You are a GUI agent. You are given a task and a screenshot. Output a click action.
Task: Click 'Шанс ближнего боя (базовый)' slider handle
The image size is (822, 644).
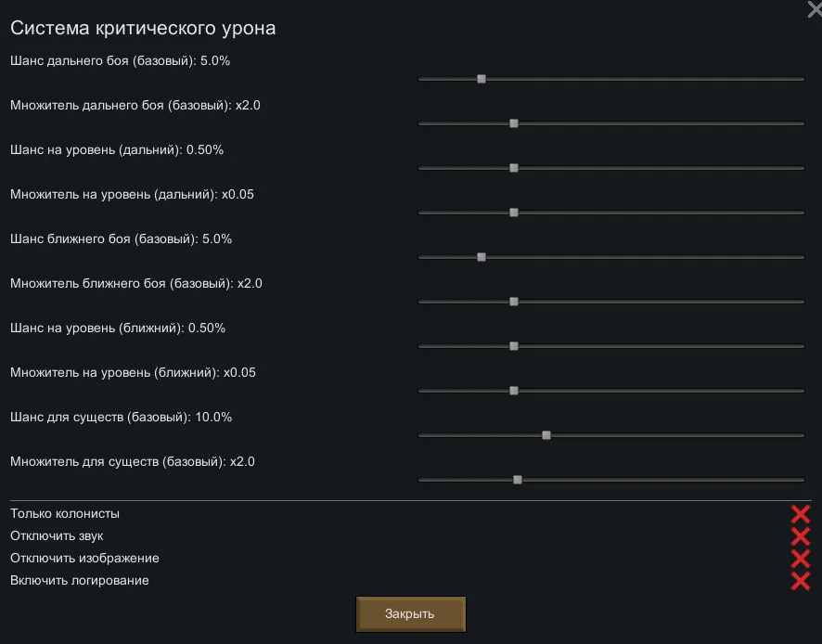[x=482, y=257]
